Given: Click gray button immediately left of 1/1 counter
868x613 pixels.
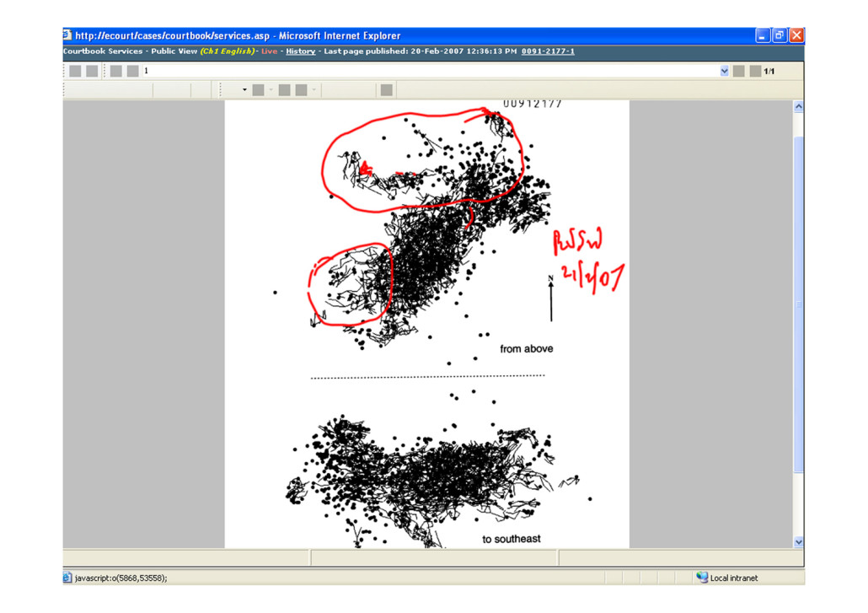Looking at the screenshot, I should (x=755, y=71).
